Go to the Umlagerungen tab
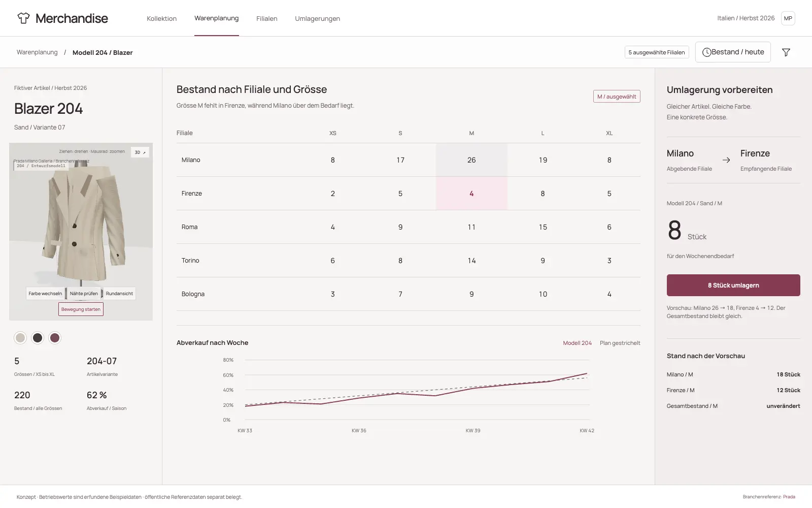The height and width of the screenshot is (508, 812). point(317,19)
